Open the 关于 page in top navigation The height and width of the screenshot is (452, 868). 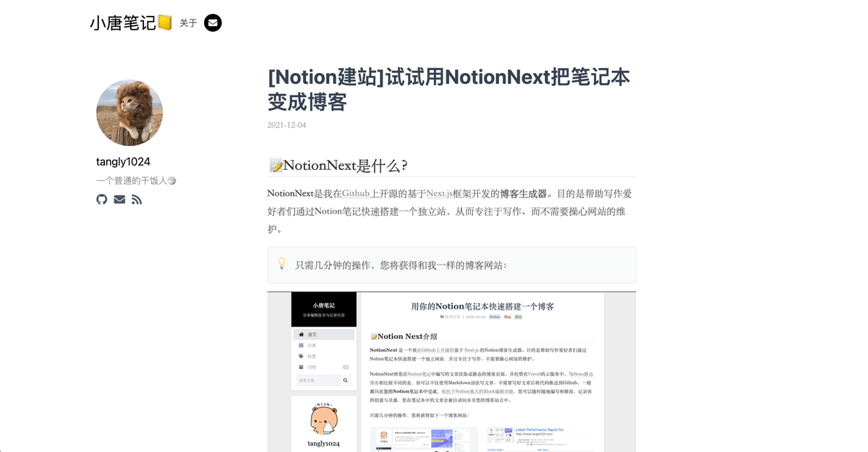[188, 23]
